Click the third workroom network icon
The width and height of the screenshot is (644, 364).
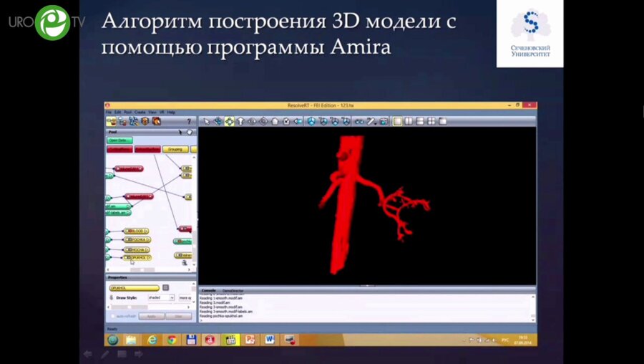point(134,121)
